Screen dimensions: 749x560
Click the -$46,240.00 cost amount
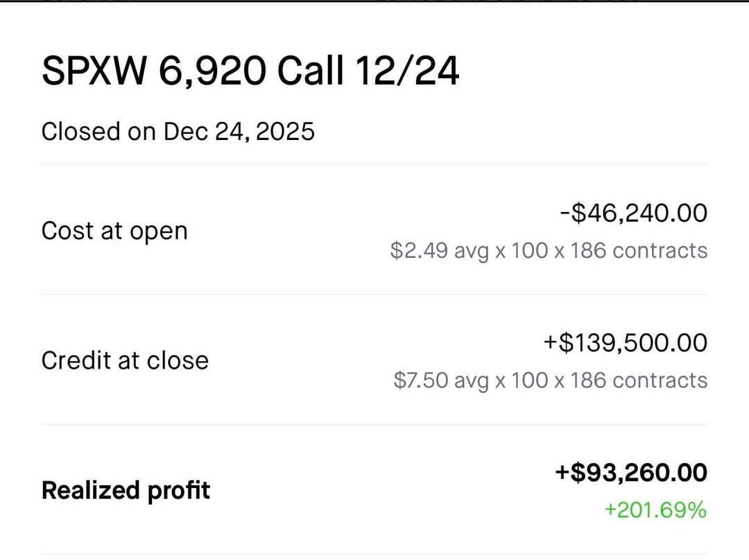(633, 213)
